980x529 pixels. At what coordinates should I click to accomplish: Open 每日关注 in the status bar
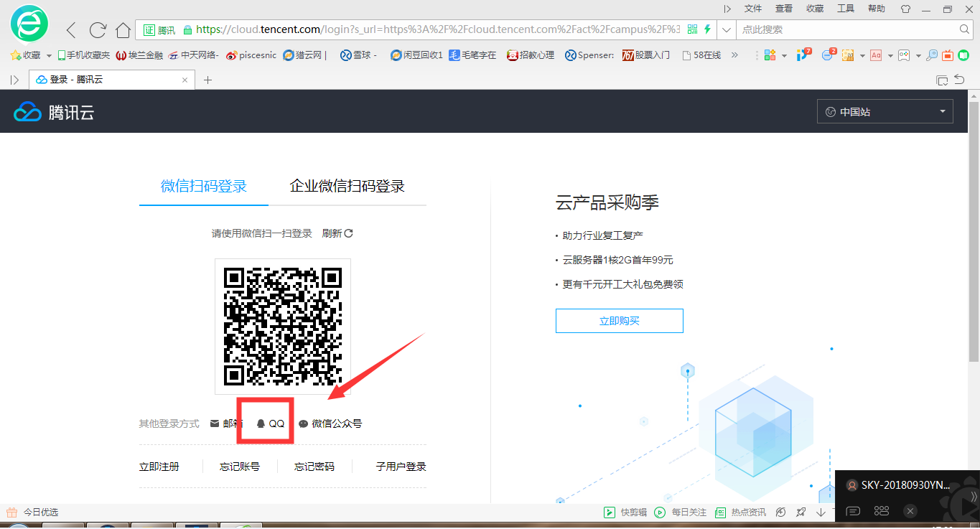[681, 512]
